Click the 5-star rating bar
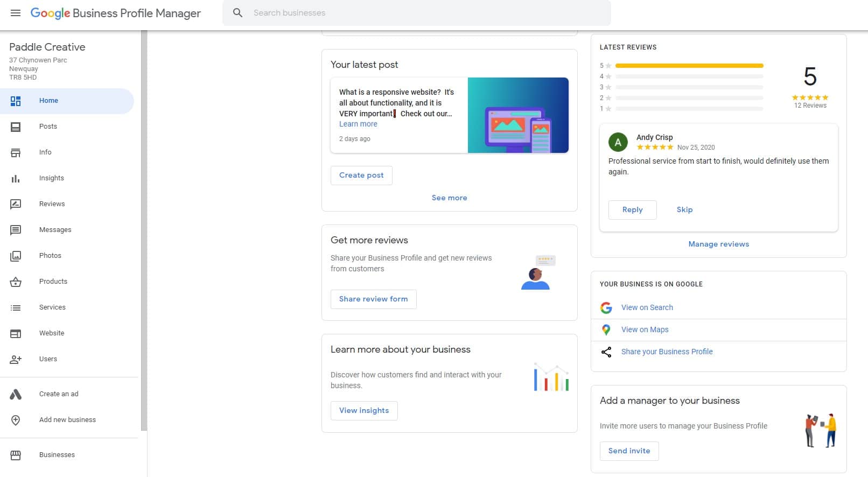This screenshot has width=868, height=477. tap(689, 66)
